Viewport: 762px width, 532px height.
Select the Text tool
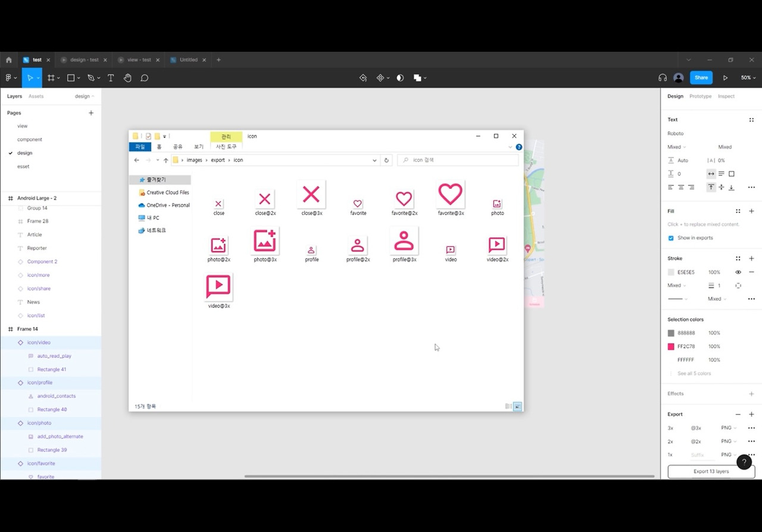111,78
